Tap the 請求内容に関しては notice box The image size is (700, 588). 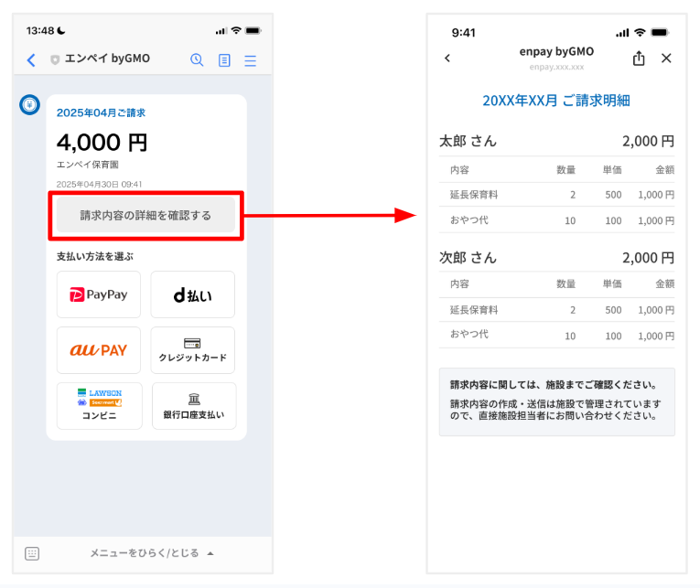[x=556, y=401]
